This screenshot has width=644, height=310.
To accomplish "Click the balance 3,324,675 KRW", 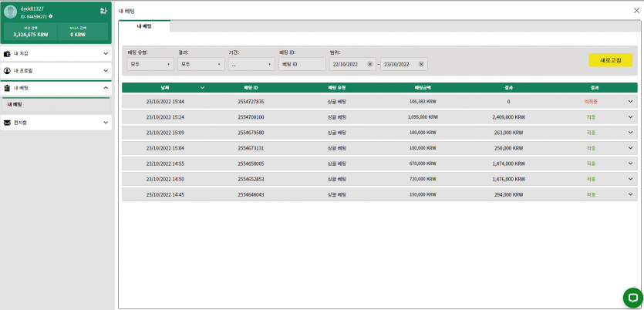I will (x=31, y=35).
